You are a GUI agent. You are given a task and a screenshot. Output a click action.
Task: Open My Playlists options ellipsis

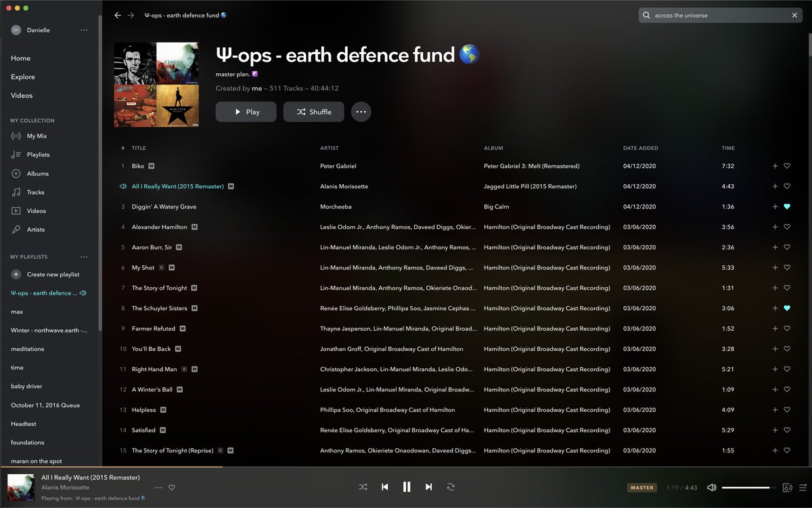[84, 257]
